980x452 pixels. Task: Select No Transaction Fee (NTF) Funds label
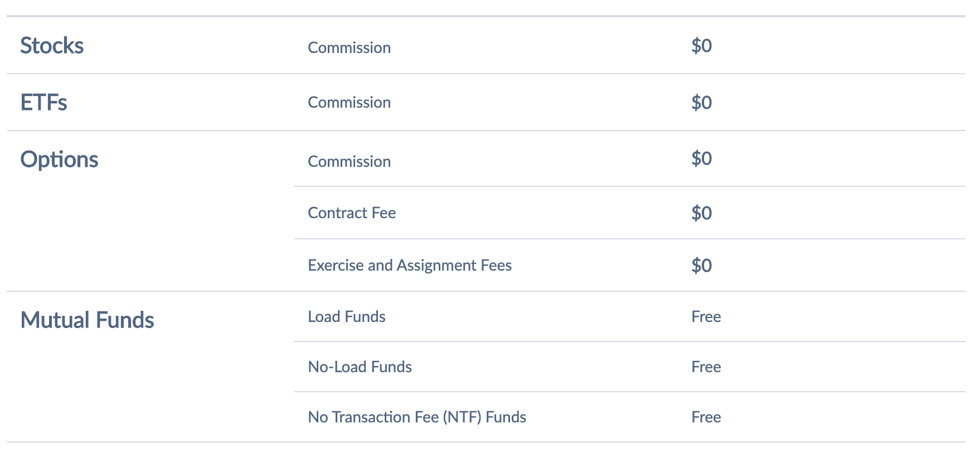[x=417, y=417]
